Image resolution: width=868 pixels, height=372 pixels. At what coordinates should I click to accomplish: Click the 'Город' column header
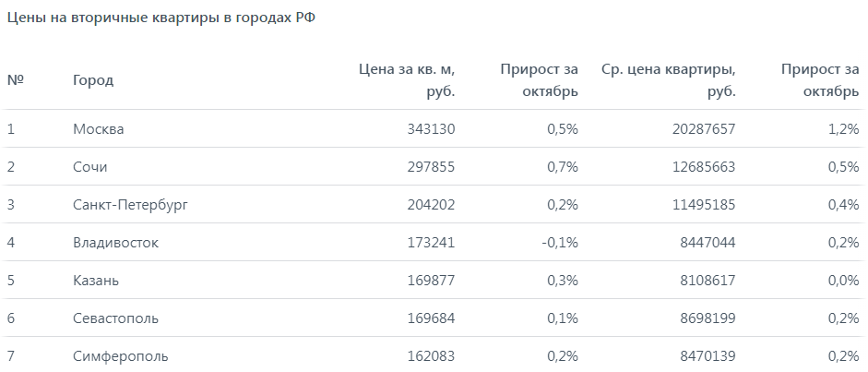click(93, 80)
